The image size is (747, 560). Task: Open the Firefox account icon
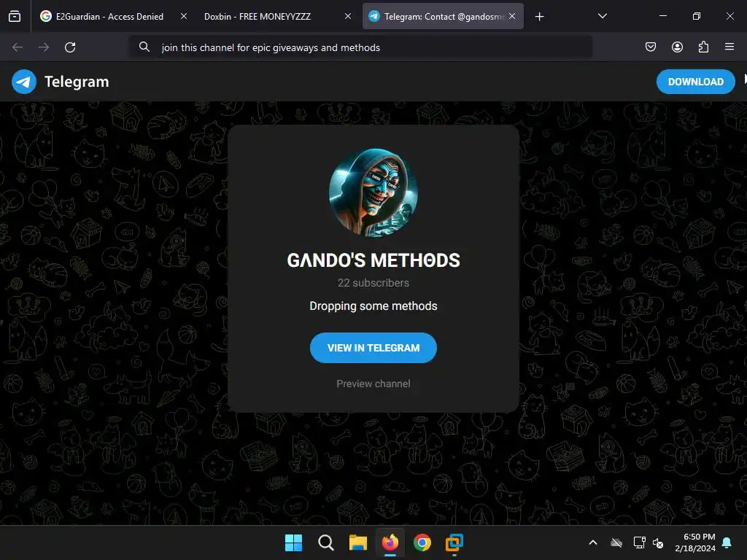pyautogui.click(x=677, y=47)
